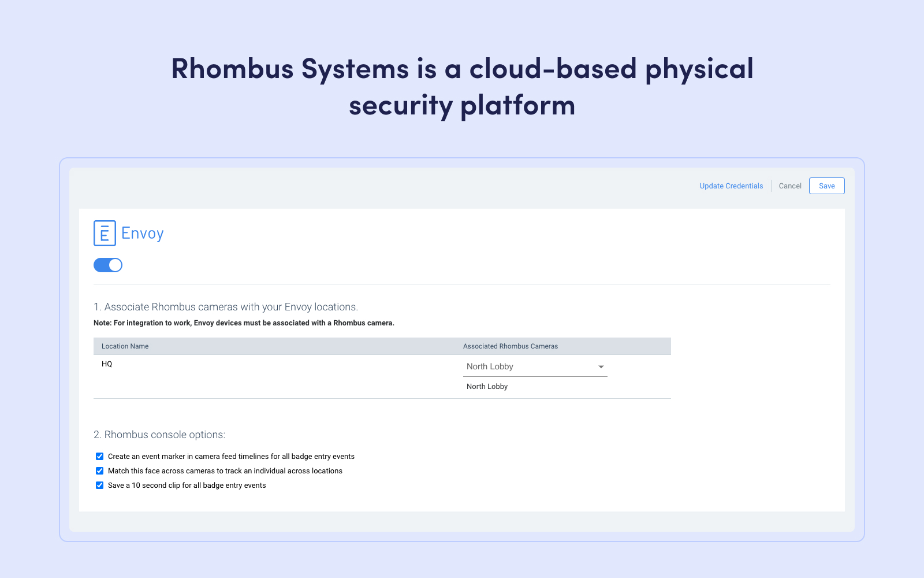
Task: Disable the Envoy integration toggle
Action: point(108,265)
